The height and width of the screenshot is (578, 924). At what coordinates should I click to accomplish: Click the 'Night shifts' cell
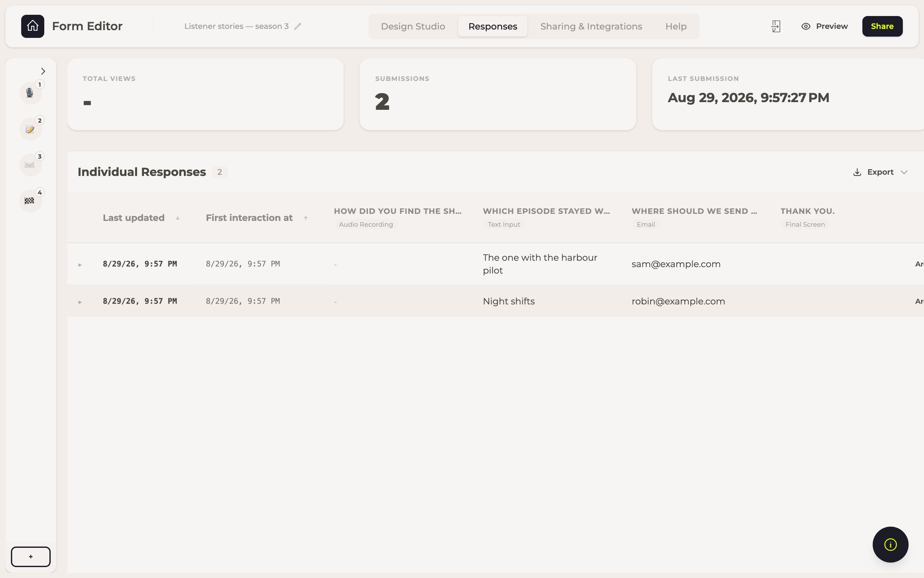pos(509,301)
